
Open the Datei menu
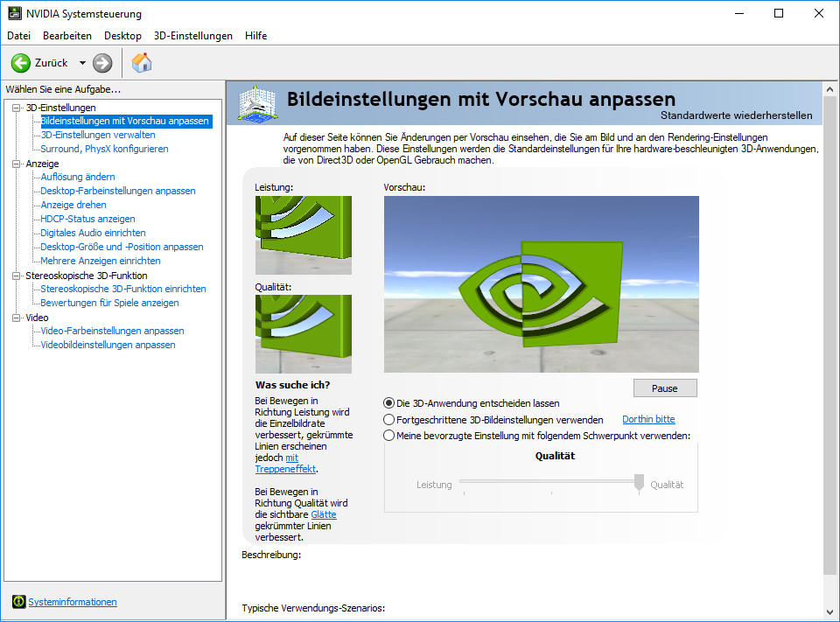coord(18,36)
